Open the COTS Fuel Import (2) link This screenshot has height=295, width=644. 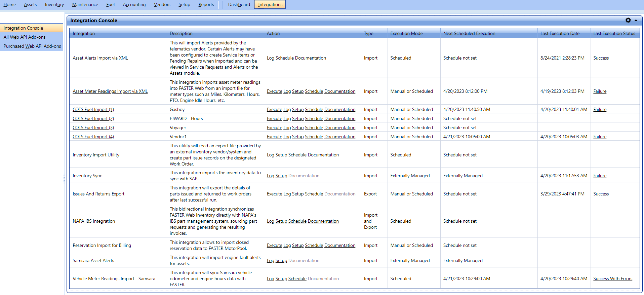93,118
